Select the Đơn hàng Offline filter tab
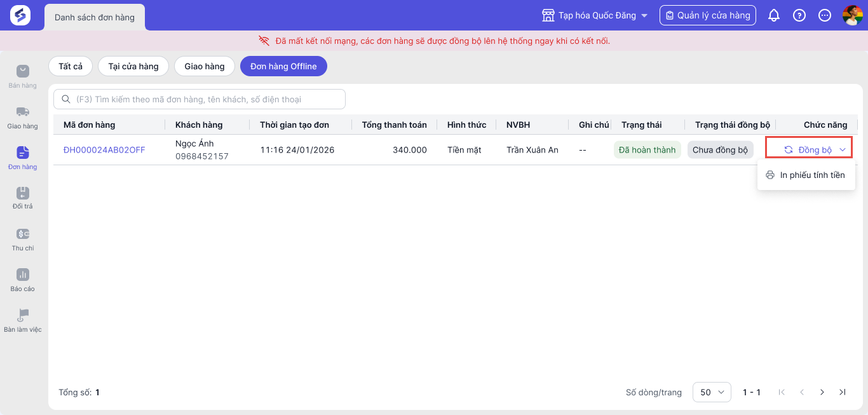The height and width of the screenshot is (415, 868). pyautogui.click(x=283, y=66)
